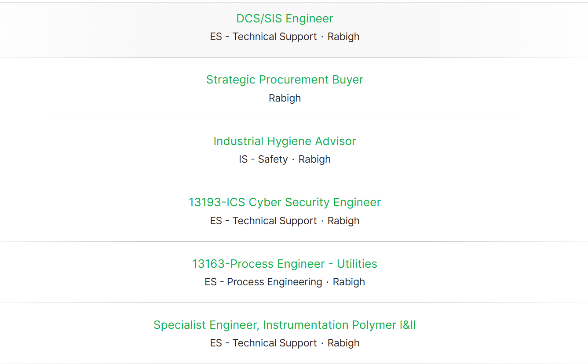The height and width of the screenshot is (364, 588).
Task: Click Rabigh location under ICS Cyber Security Engineer
Action: click(x=343, y=221)
